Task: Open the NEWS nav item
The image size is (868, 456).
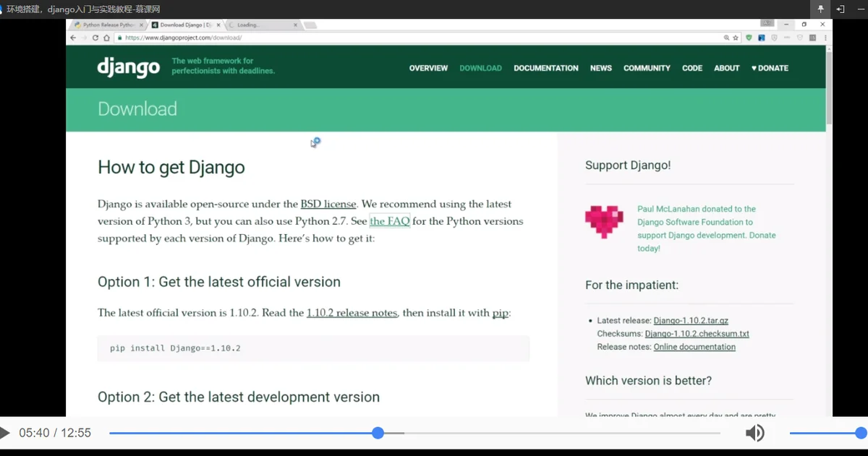Action: pos(601,68)
